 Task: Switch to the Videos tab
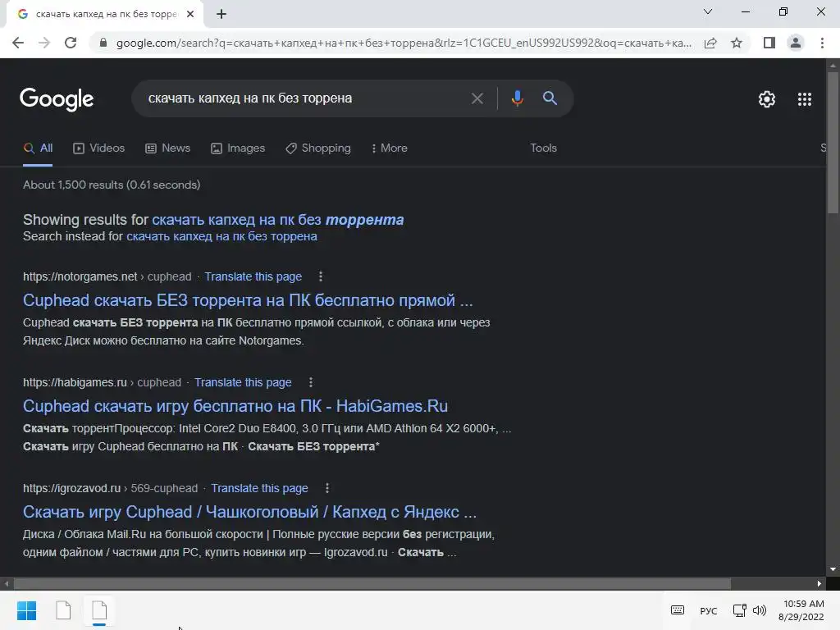tap(99, 148)
